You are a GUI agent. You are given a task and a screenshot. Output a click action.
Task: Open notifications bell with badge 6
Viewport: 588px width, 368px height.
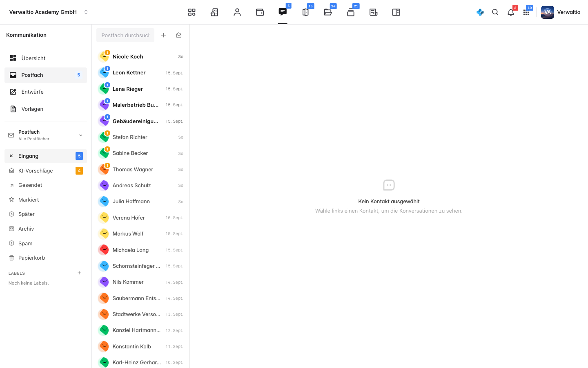pyautogui.click(x=511, y=12)
